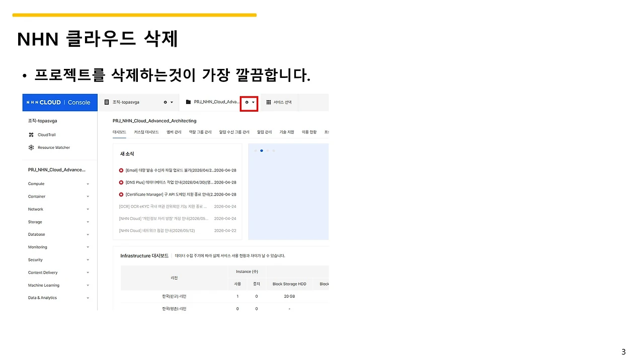Open the [NHN Cloud] 네트워크 점검 안내 notice
The image size is (644, 362).
[x=157, y=231]
